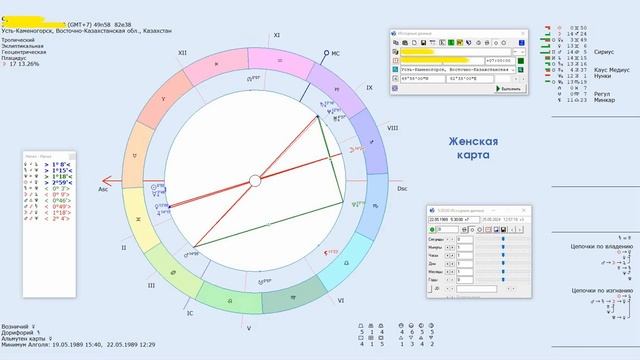Click the calendar icon left of date field

tap(395, 60)
